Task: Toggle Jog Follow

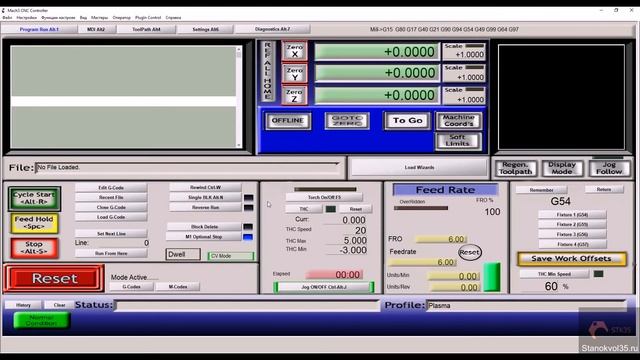Action: click(x=609, y=168)
